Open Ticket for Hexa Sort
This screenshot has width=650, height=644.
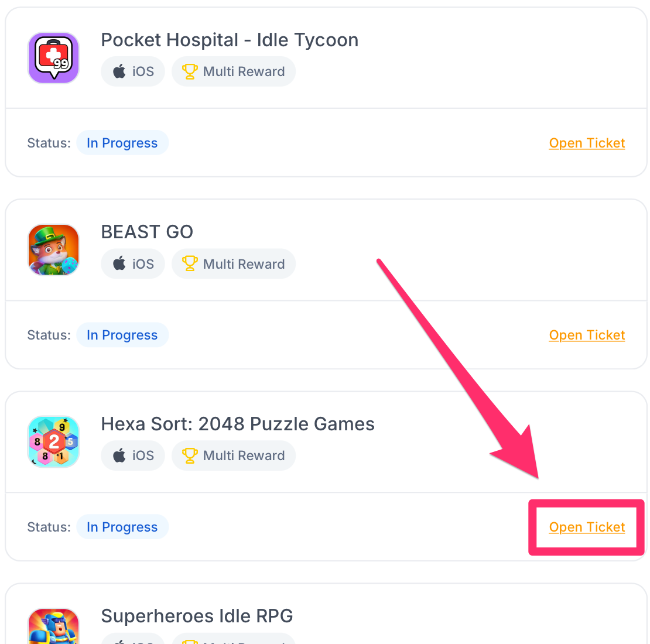click(587, 527)
